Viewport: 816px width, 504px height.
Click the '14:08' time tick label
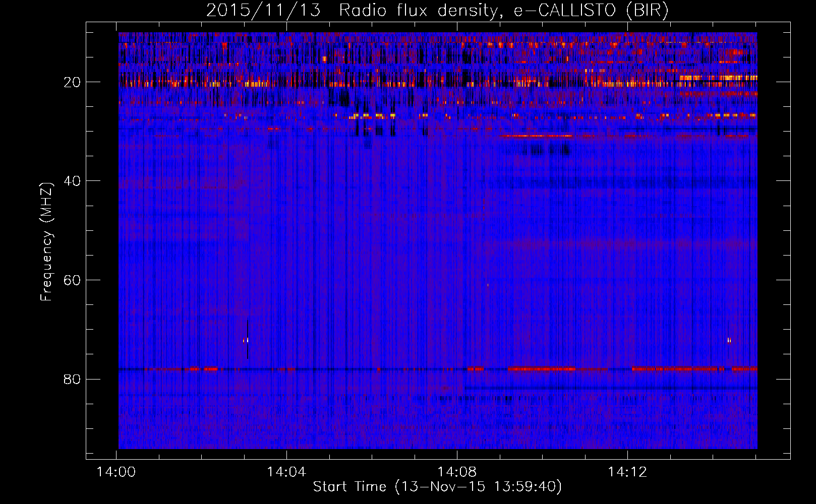[x=457, y=472]
